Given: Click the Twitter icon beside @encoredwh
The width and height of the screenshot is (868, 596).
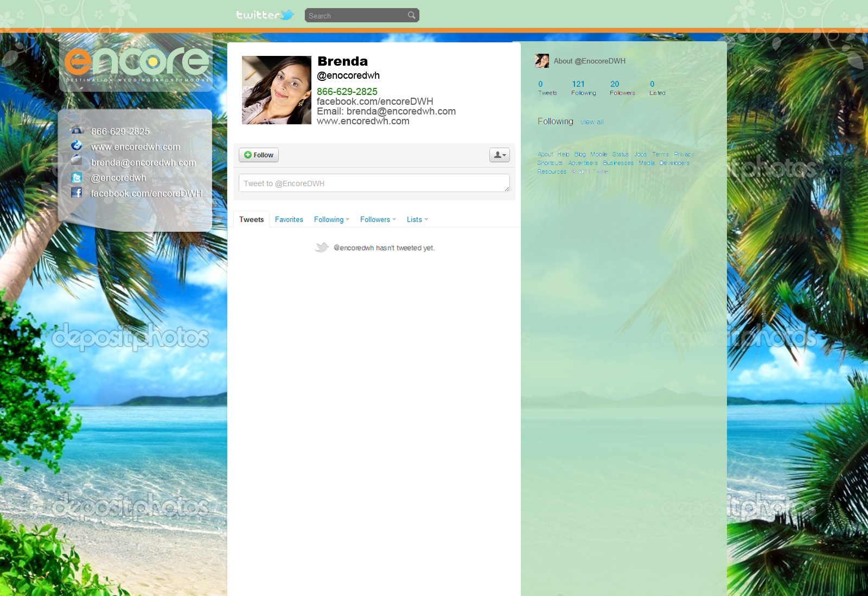Looking at the screenshot, I should coord(77,178).
